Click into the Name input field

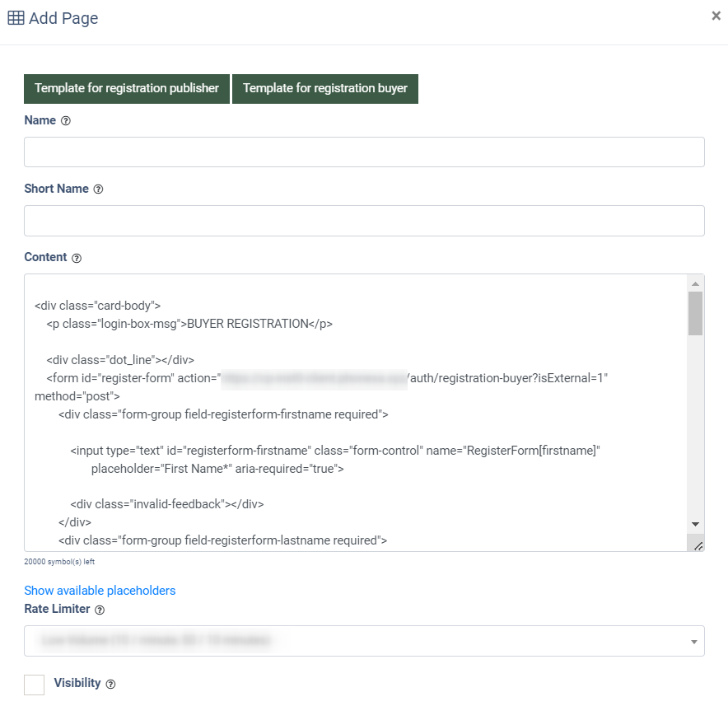click(364, 152)
